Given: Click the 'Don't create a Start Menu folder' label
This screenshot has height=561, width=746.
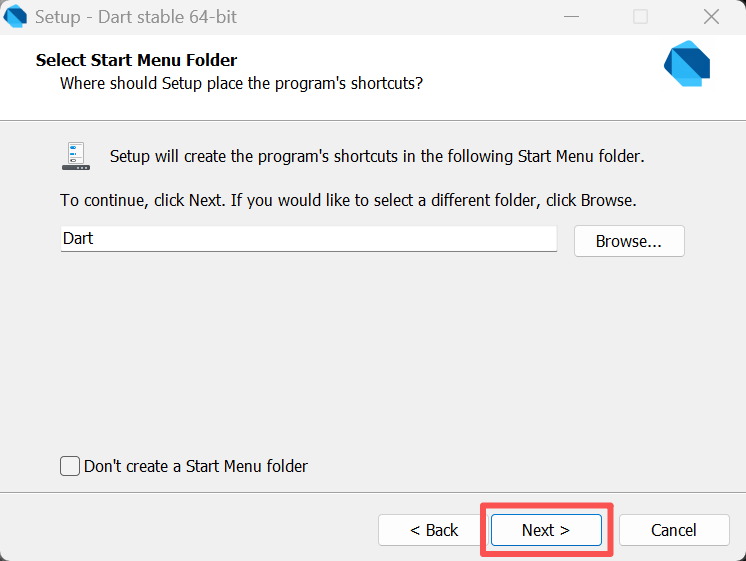Looking at the screenshot, I should pos(196,466).
